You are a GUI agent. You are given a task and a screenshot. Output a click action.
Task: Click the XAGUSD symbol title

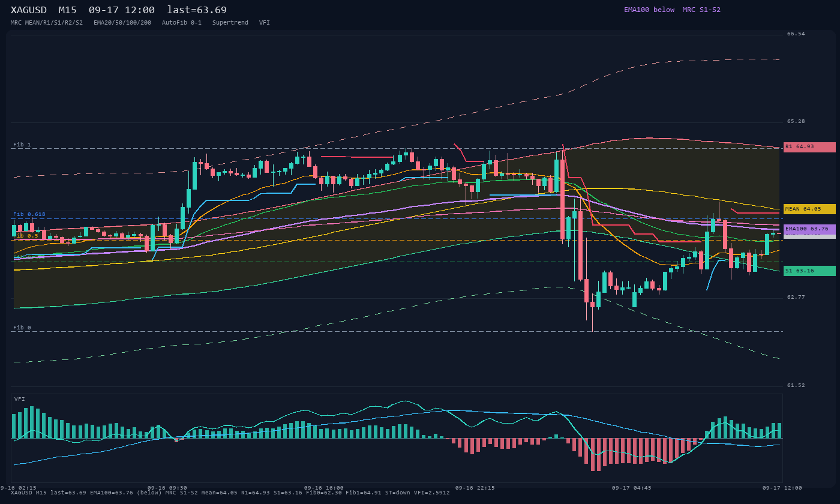click(x=31, y=10)
